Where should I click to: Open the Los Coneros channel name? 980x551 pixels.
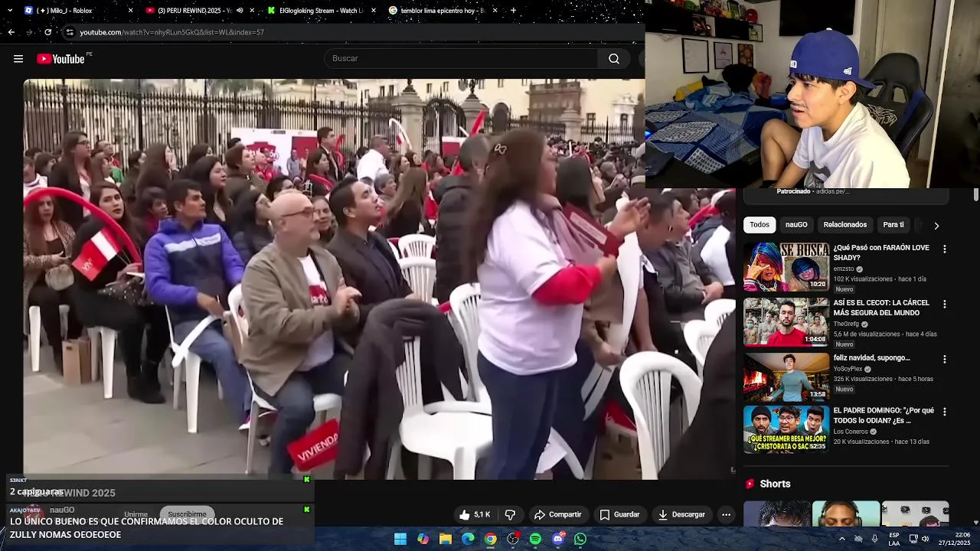point(851,432)
